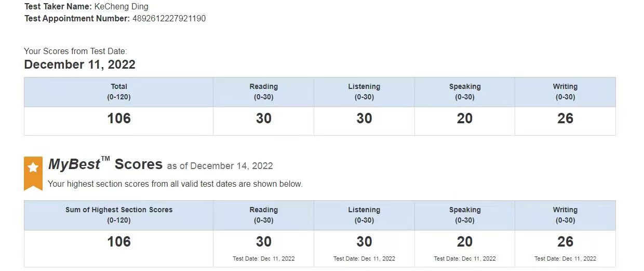Click the Speaking score 20 in first table
The height and width of the screenshot is (271, 644).
tap(465, 119)
